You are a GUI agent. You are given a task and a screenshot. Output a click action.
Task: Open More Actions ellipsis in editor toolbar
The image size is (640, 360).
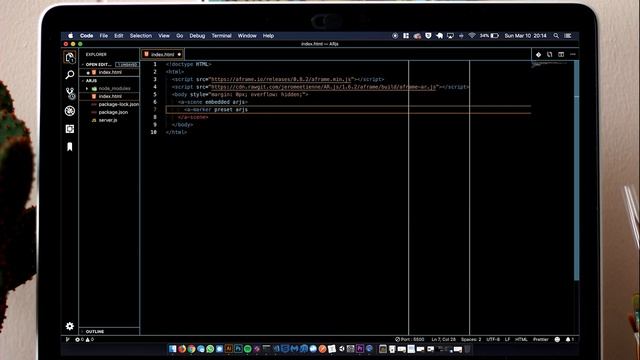pyautogui.click(x=573, y=54)
